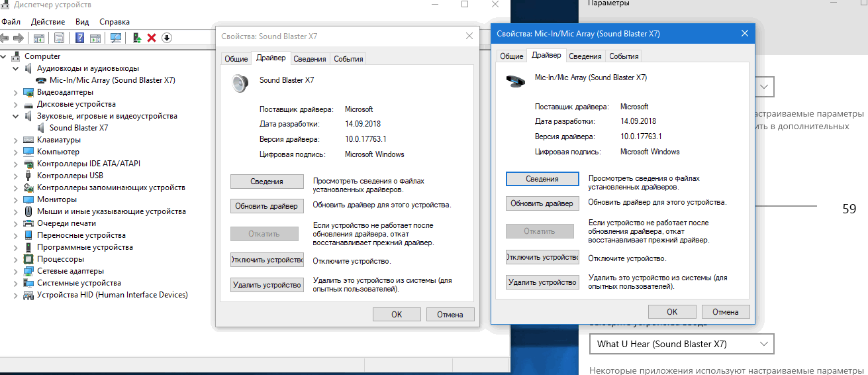
Task: Click Сведения button in Mic-In/Mic Array dialog
Action: click(542, 179)
